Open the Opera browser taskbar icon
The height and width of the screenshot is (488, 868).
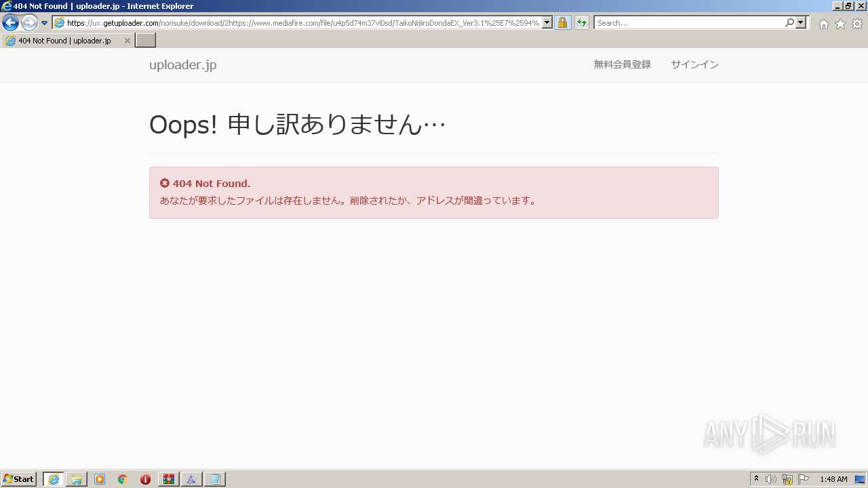coord(146,479)
